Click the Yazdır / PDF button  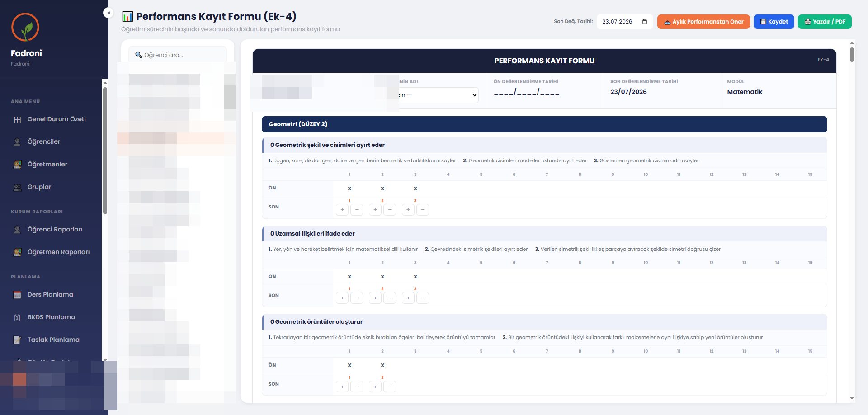[825, 22]
